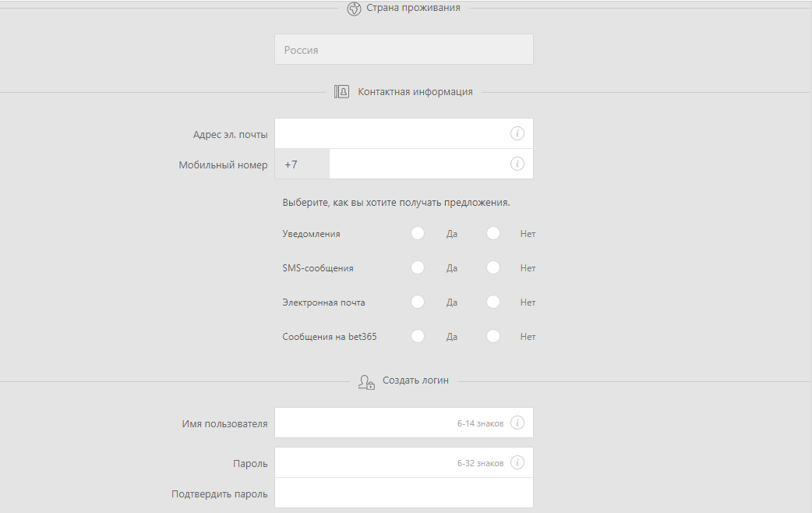Select Нет for SMS-сообщения
This screenshot has height=513, width=812.
(x=493, y=267)
